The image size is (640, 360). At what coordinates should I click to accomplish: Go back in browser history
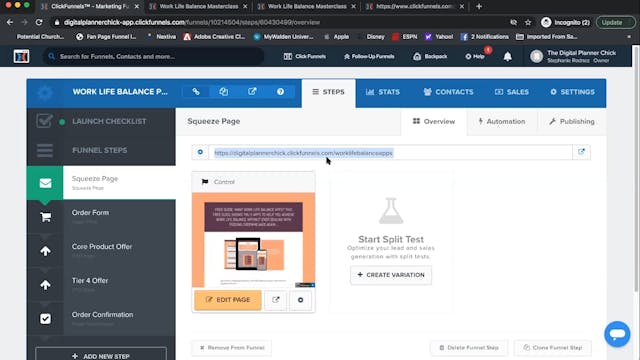pyautogui.click(x=10, y=22)
